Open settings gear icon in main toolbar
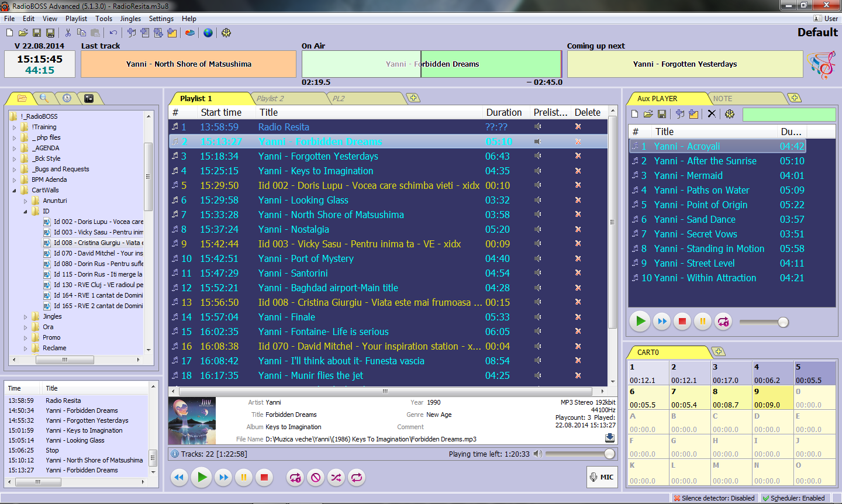 (x=226, y=33)
